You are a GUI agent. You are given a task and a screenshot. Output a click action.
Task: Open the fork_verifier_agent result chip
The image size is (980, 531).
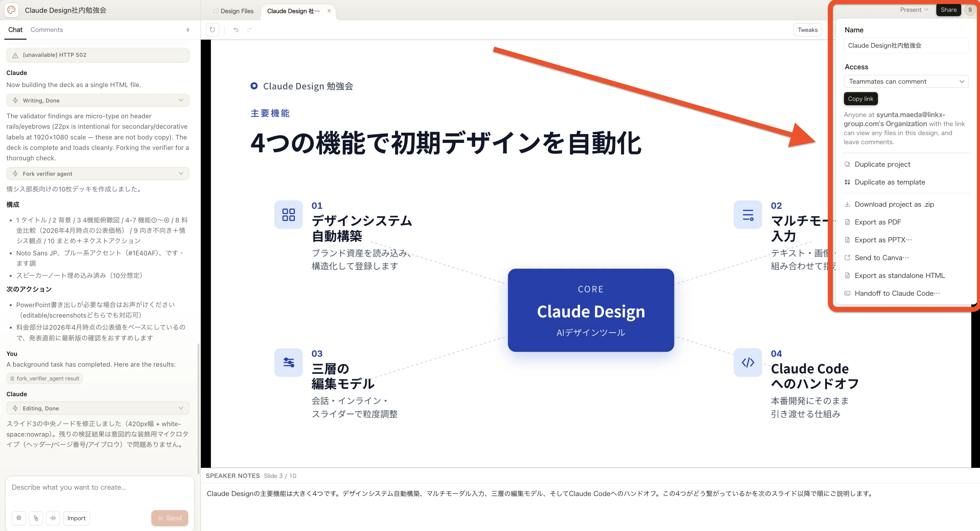45,378
